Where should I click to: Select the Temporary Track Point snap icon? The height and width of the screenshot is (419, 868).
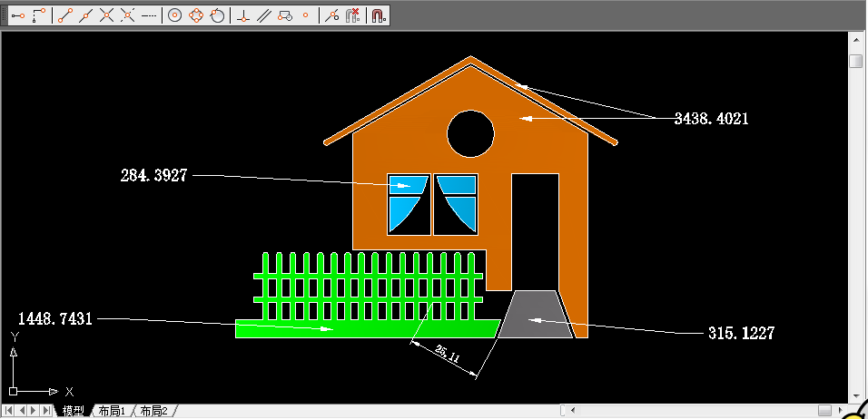click(x=18, y=15)
